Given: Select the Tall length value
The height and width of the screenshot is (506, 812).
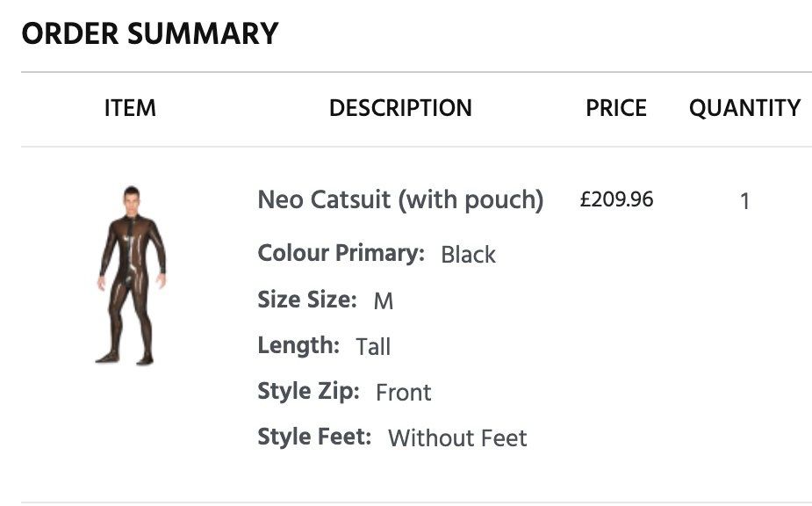Looking at the screenshot, I should click(373, 347).
